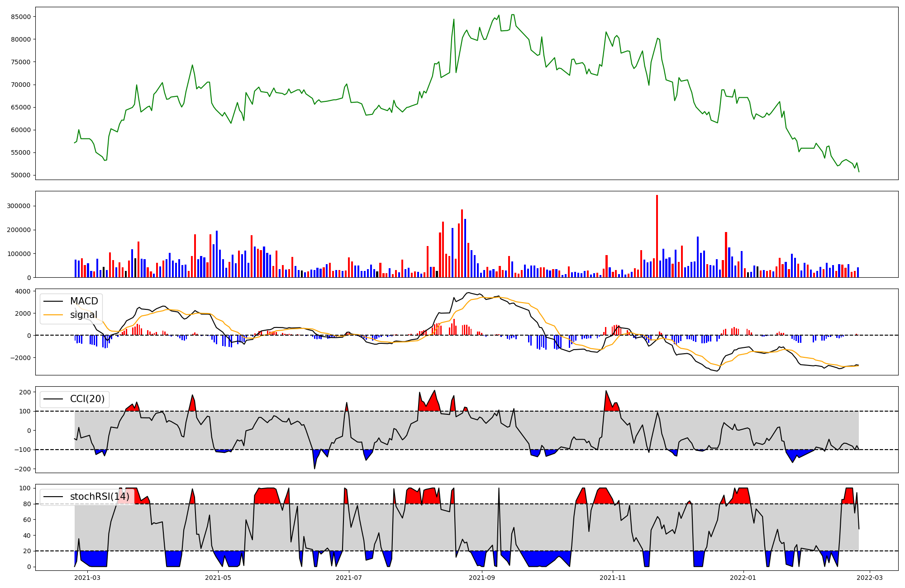Screen dimensions: 905x588
Task: Click the 2021-05 x-axis date label
Action: point(219,578)
